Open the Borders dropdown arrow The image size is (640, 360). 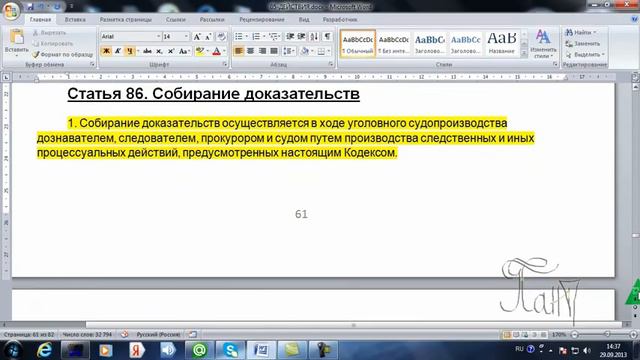(329, 51)
